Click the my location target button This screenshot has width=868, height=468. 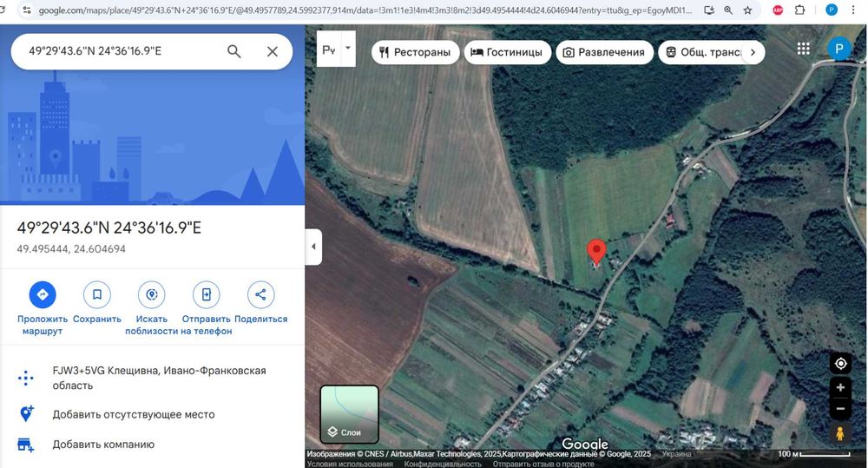(x=840, y=364)
